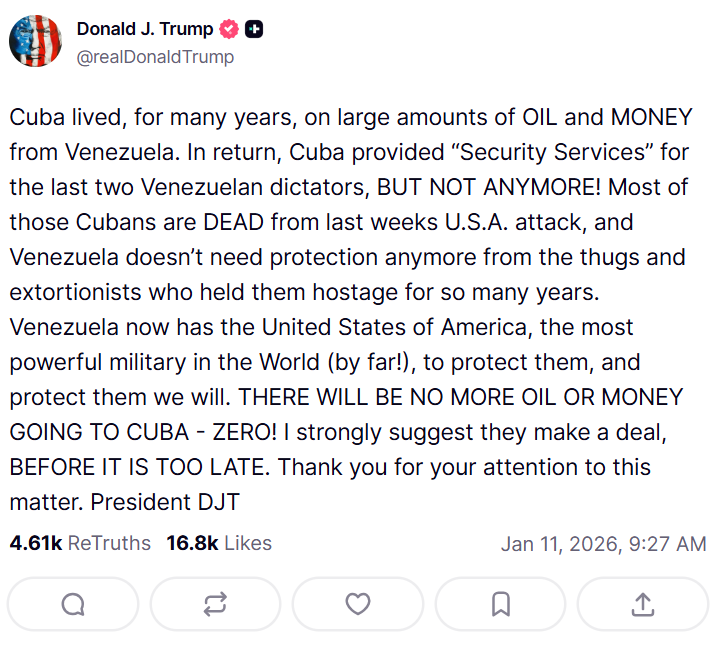ReTruth this post with the arrows icon
This screenshot has height=660, width=722.
(x=215, y=604)
